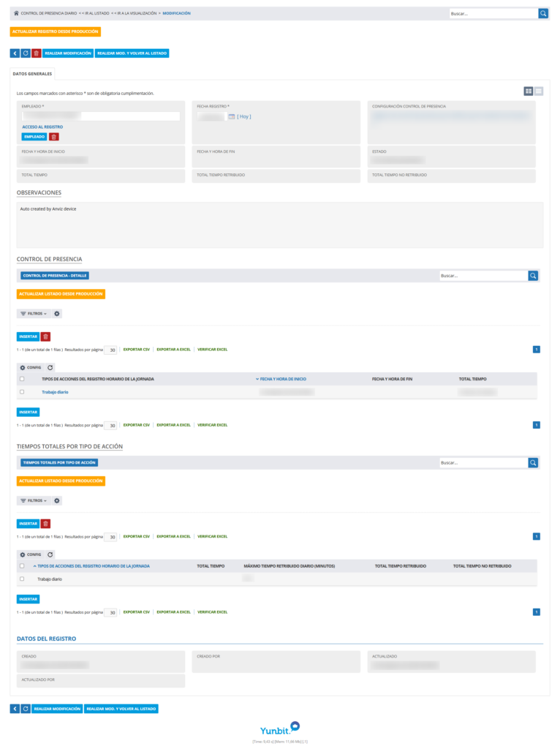Expand the Filtros dropdown under Control de Presencia

tap(34, 314)
